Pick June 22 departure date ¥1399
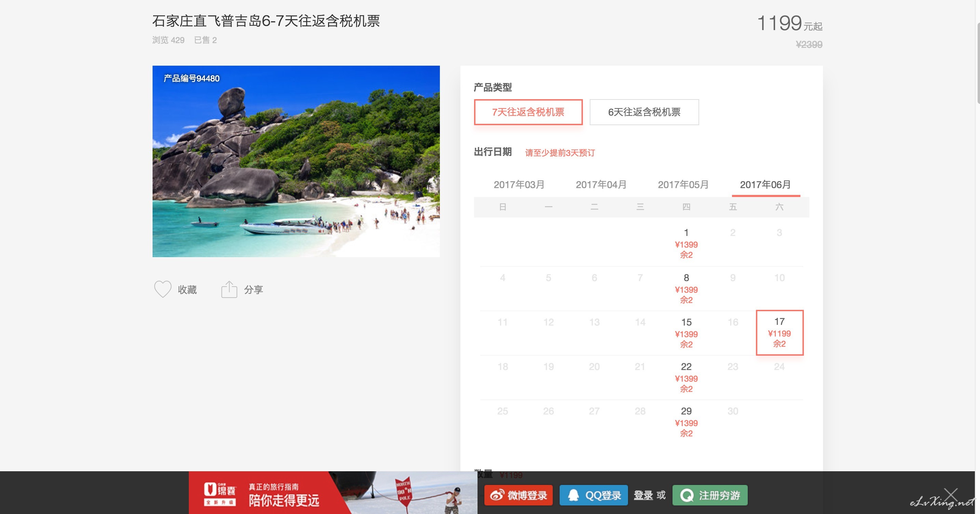 coord(686,378)
